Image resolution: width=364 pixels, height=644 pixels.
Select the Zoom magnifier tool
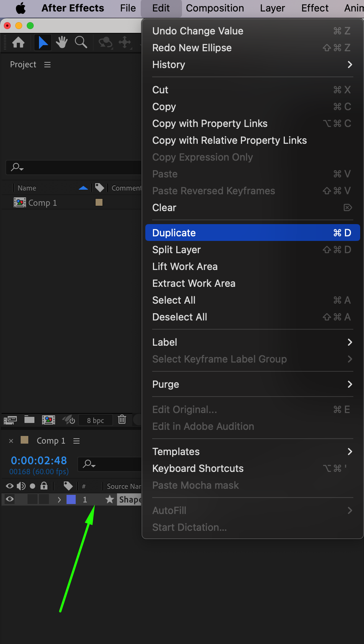pos(81,42)
